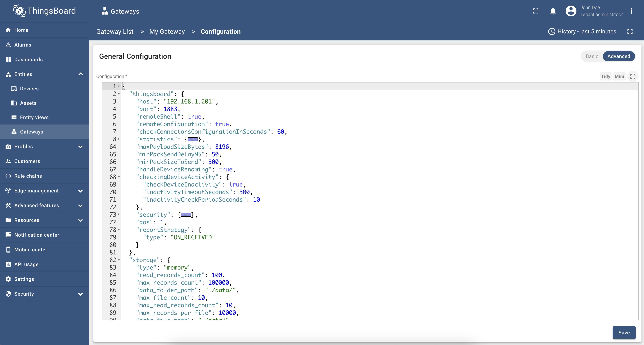Expand the folded statistics block
This screenshot has width=644, height=345.
point(193,139)
